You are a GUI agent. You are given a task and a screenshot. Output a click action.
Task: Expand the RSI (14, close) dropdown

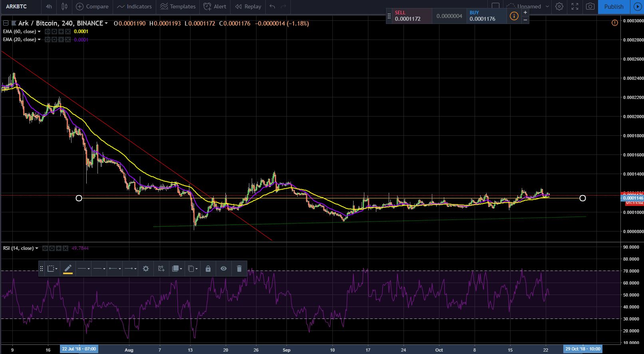37,248
